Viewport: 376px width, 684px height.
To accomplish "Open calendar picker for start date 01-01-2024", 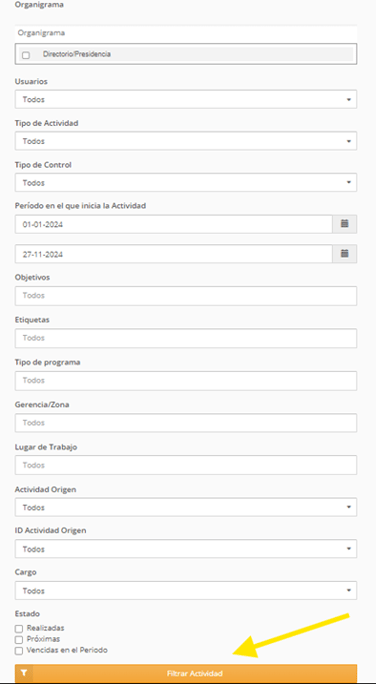I will (345, 224).
